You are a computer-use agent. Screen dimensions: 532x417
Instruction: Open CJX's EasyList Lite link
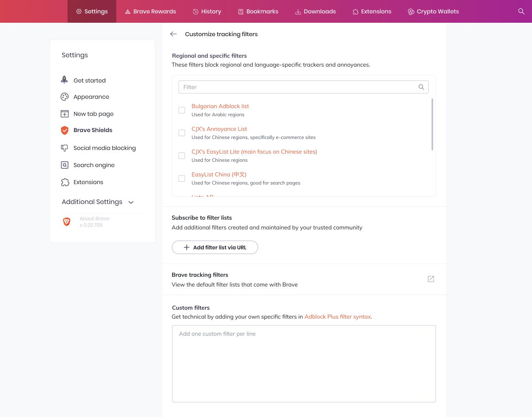point(254,152)
